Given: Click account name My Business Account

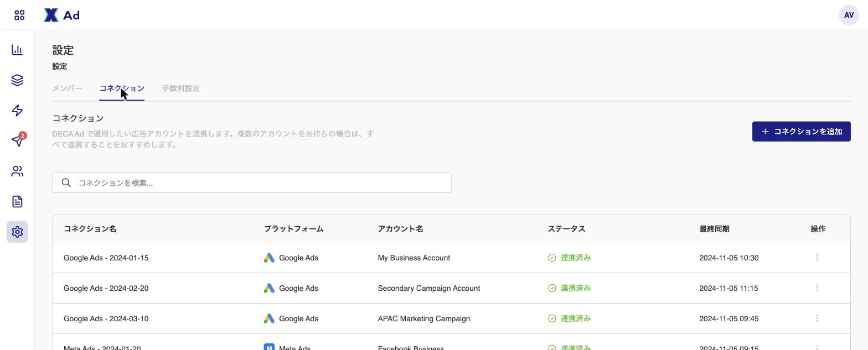Looking at the screenshot, I should click(x=414, y=258).
